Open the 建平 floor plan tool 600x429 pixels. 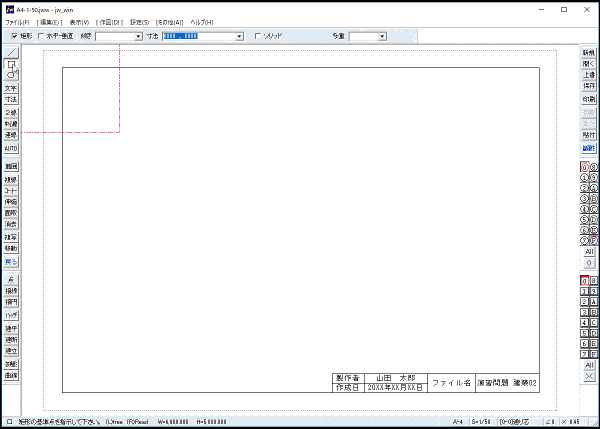(x=11, y=329)
